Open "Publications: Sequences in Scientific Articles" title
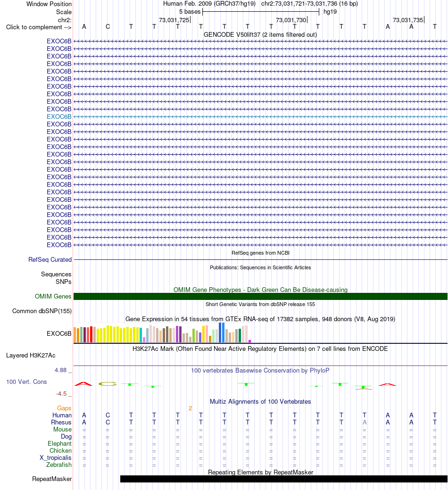The image size is (448, 490). [x=260, y=267]
